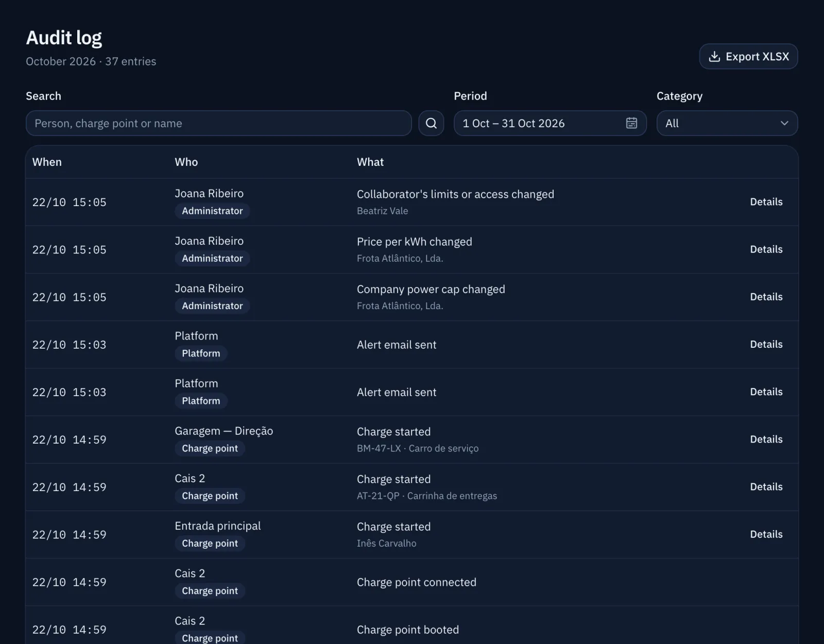
Task: Expand the Category chevron arrow
Action: click(x=784, y=123)
